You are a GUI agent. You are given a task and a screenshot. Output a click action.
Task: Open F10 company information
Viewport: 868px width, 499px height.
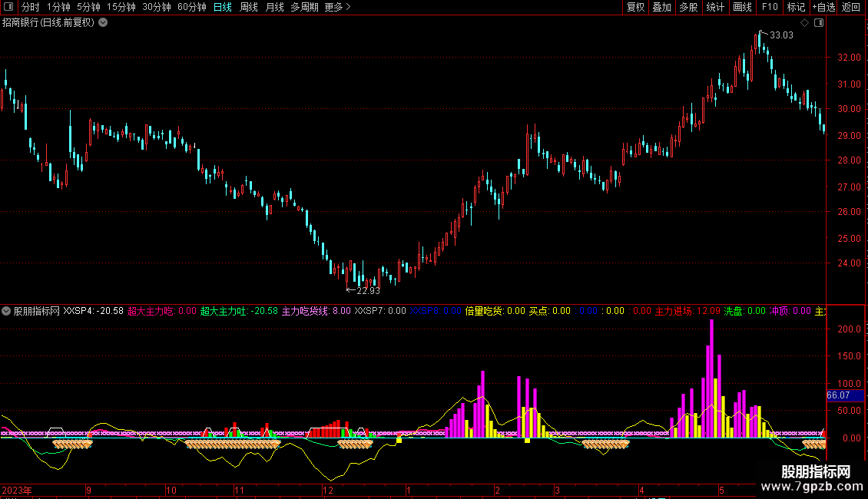pos(769,8)
